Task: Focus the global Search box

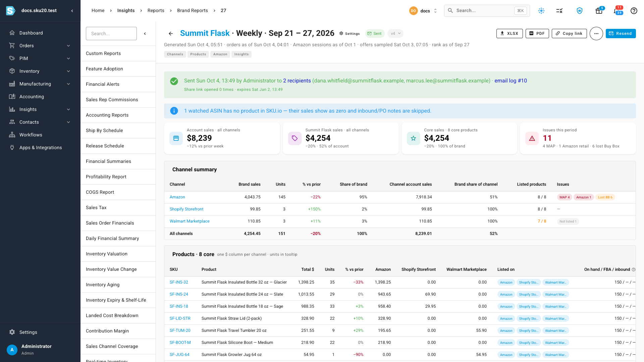Action: [487, 11]
